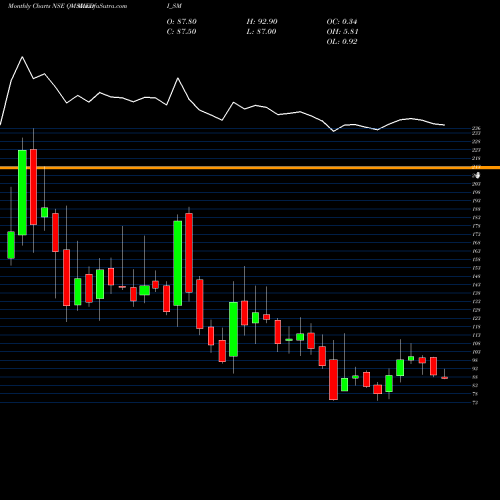Click the '73' bottom price axis label
Viewport: 500px width, 500px height.
[476, 403]
